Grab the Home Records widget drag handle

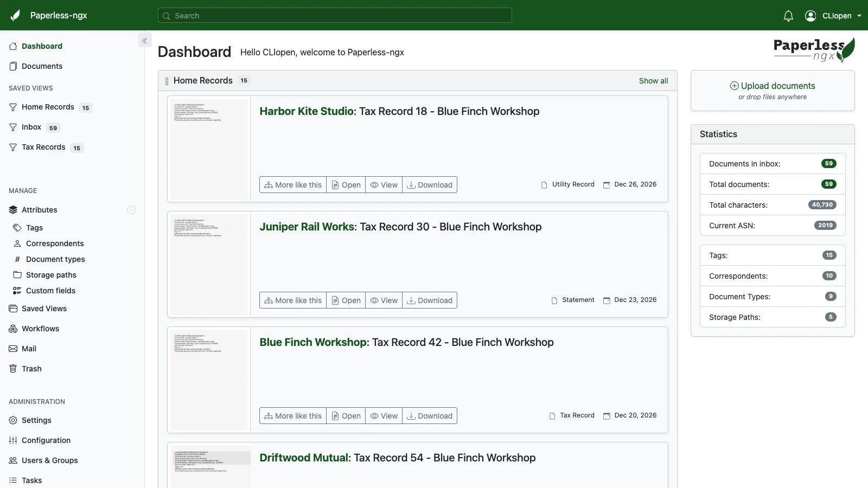coord(167,81)
